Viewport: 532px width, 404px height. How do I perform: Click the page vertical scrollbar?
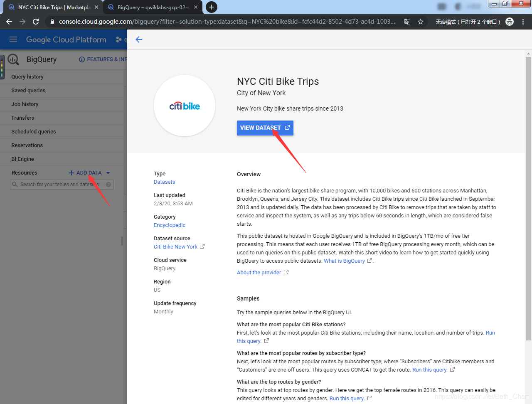click(529, 199)
